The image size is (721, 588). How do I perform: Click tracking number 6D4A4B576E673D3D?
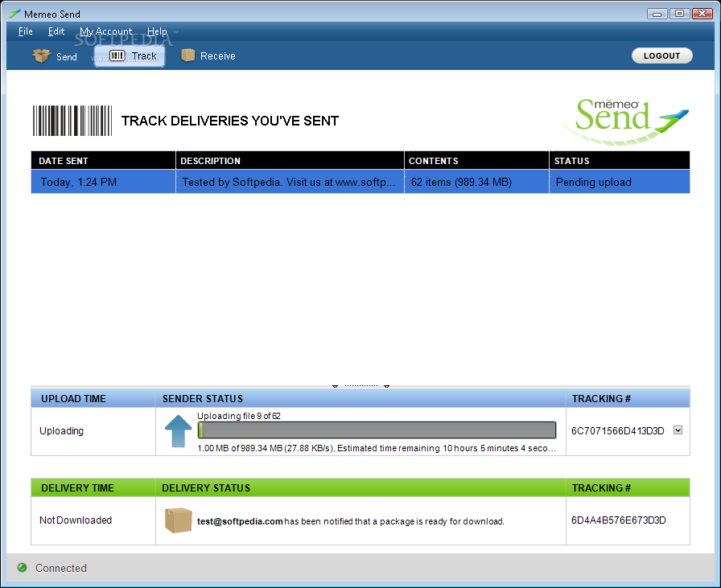[619, 520]
